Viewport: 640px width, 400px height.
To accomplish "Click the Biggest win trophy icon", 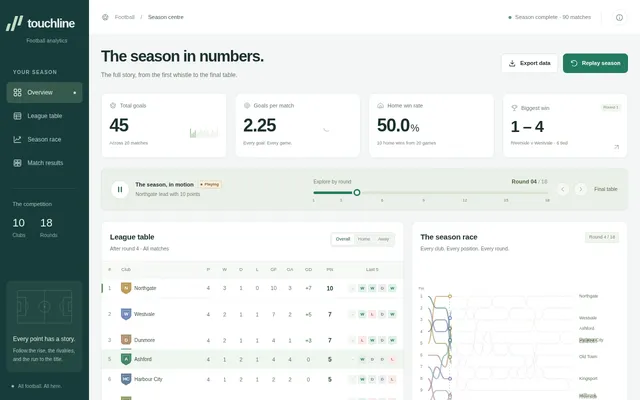I will pyautogui.click(x=514, y=108).
